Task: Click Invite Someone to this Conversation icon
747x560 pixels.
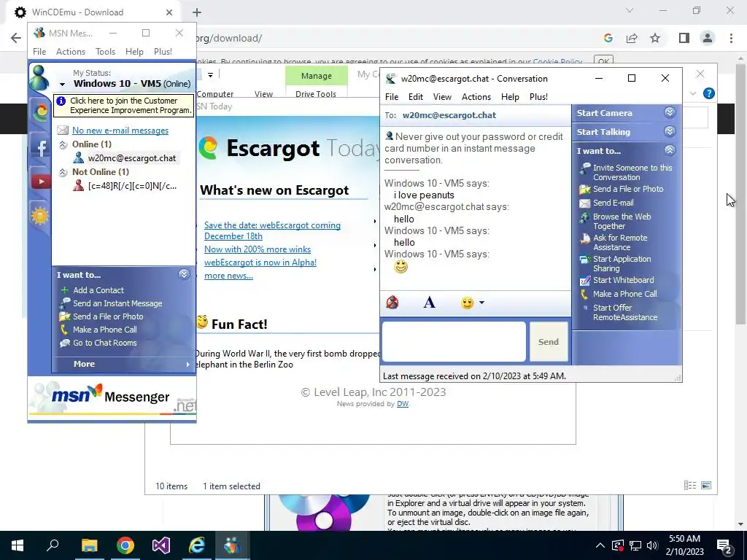Action: click(x=584, y=168)
